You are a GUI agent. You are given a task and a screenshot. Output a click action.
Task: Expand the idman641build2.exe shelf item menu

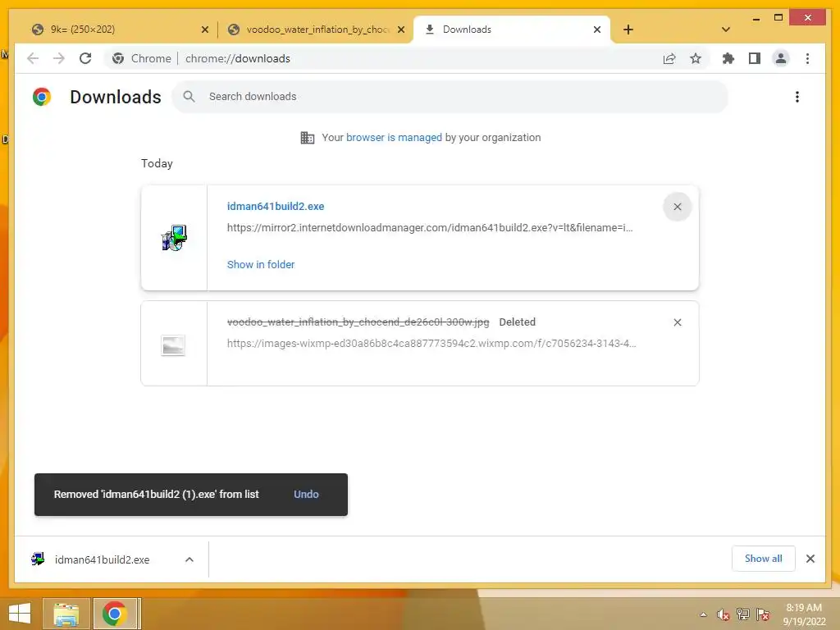point(189,559)
